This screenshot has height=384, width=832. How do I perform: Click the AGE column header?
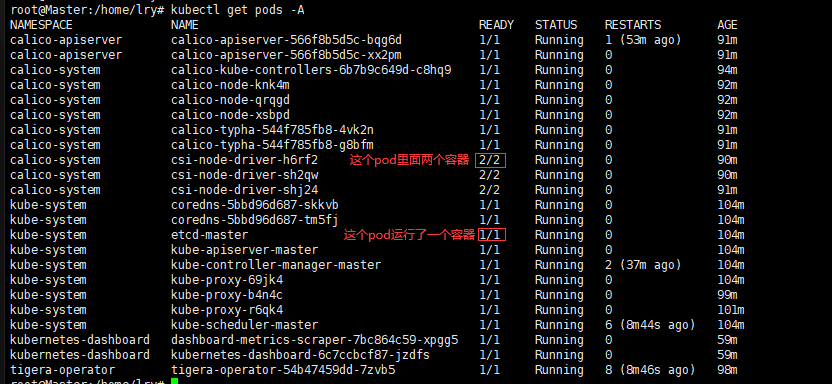click(x=727, y=25)
